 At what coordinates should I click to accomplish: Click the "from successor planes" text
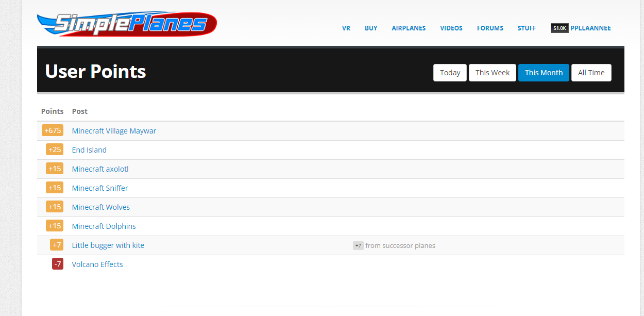400,246
